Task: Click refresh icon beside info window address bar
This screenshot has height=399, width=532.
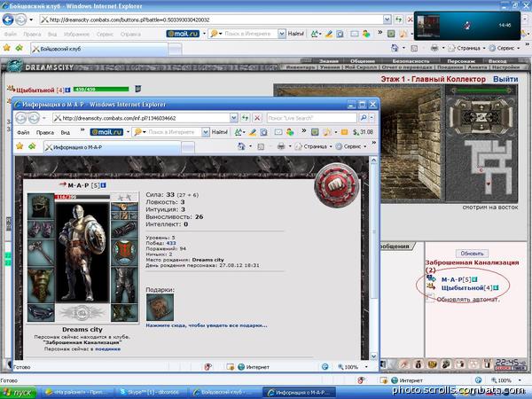Action: click(246, 118)
